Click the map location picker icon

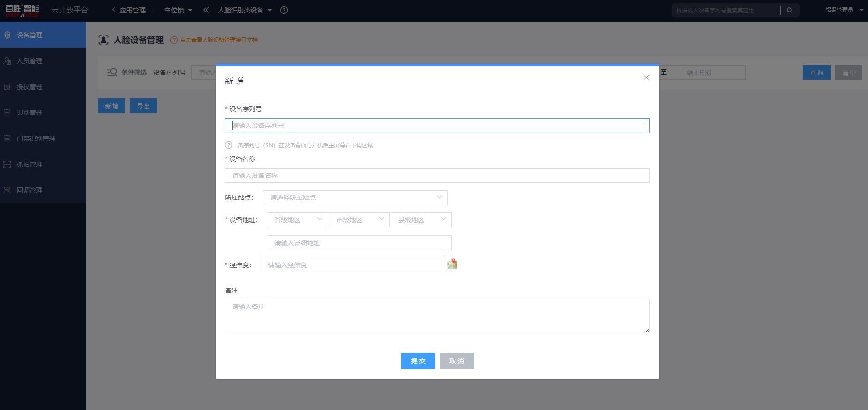pyautogui.click(x=452, y=264)
